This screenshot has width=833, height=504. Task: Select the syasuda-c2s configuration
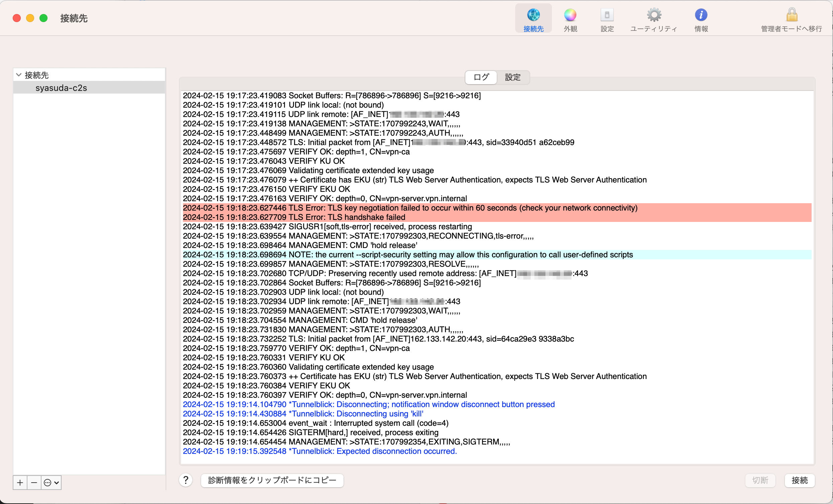(x=61, y=88)
